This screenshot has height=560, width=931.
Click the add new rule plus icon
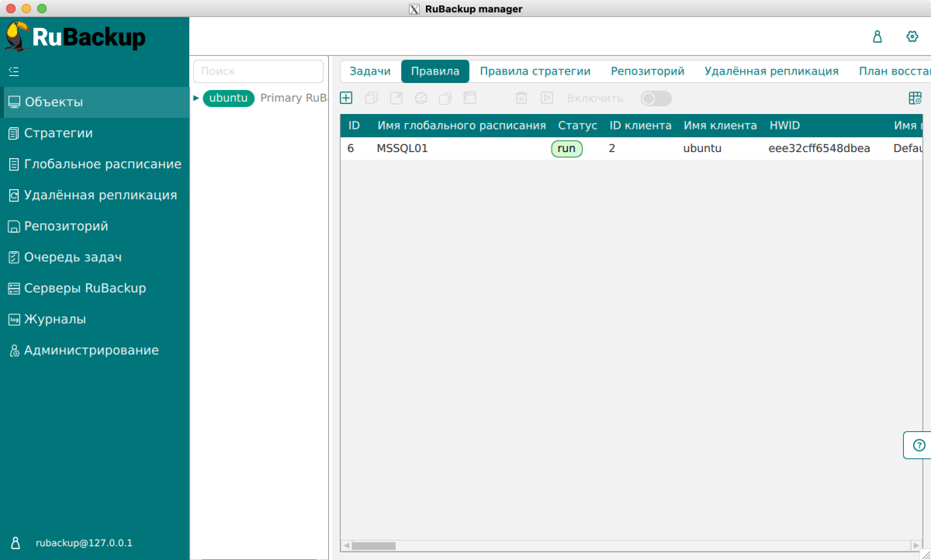point(346,98)
